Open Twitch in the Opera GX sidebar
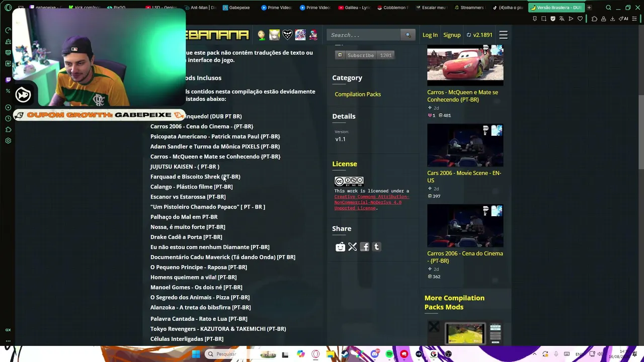 pyautogui.click(x=8, y=79)
